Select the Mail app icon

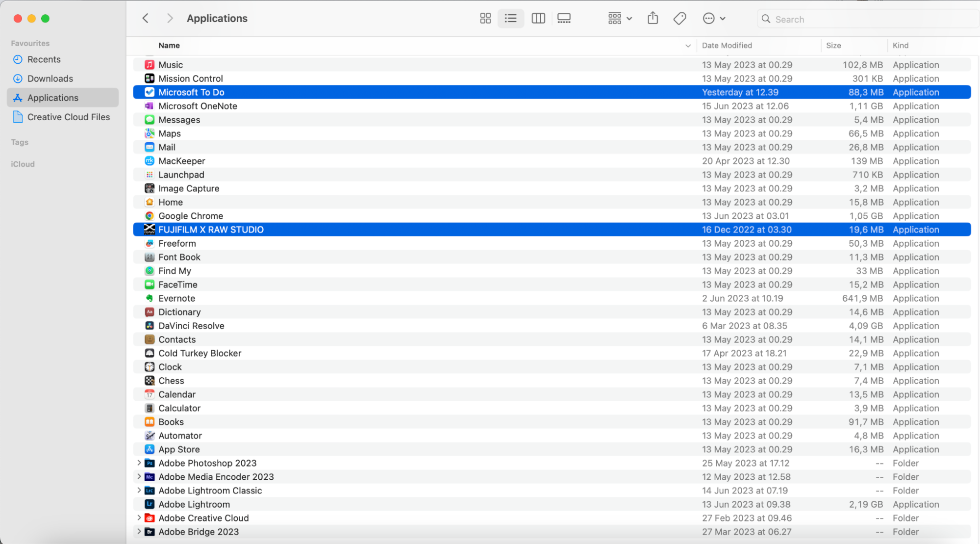pos(150,147)
